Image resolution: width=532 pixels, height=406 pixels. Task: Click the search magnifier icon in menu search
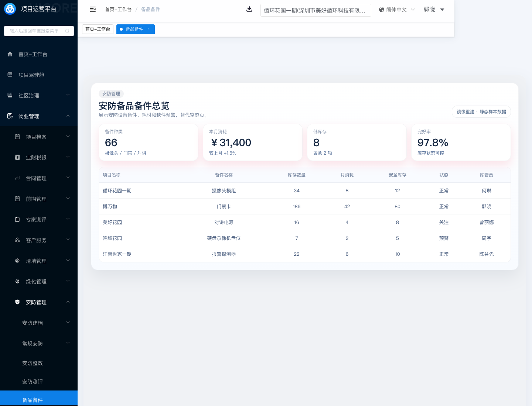click(67, 31)
